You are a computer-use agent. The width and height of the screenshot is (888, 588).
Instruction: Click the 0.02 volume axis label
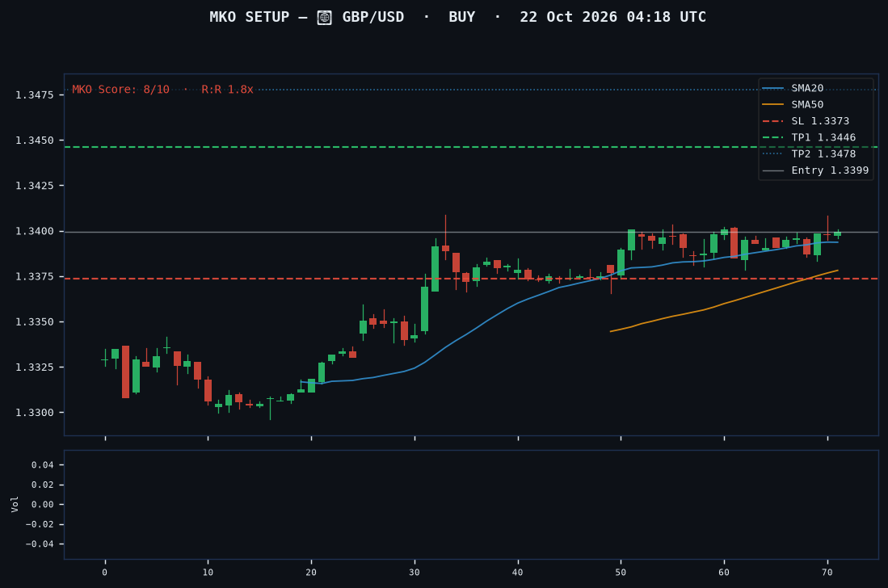pyautogui.click(x=43, y=485)
